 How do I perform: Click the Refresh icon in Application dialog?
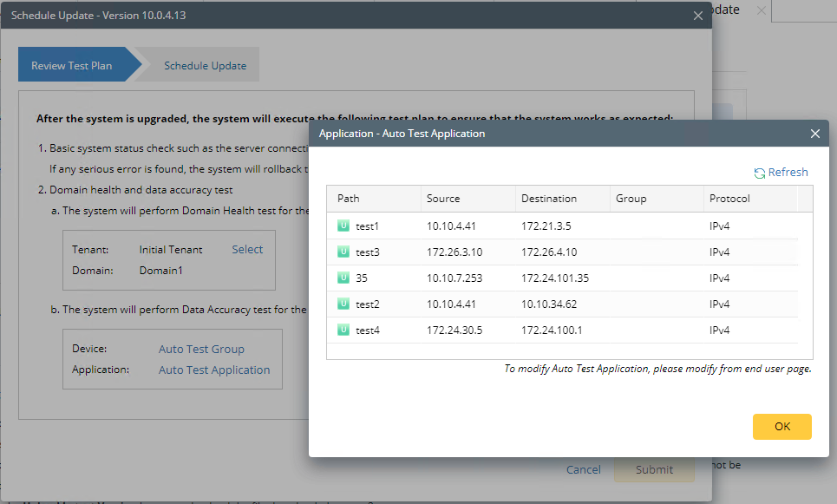tap(760, 173)
